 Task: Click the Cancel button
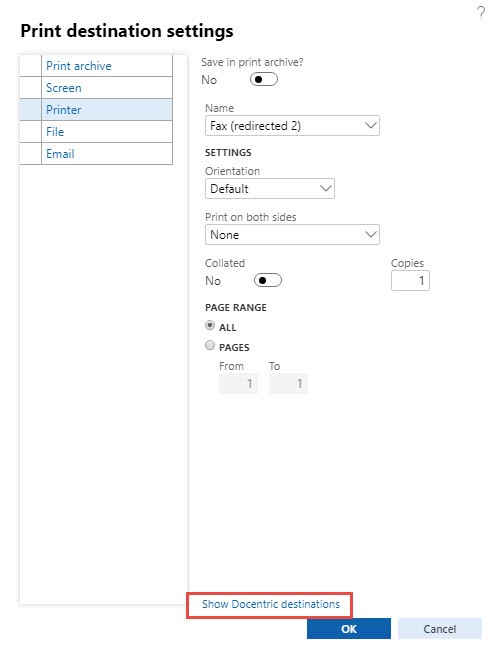[440, 629]
